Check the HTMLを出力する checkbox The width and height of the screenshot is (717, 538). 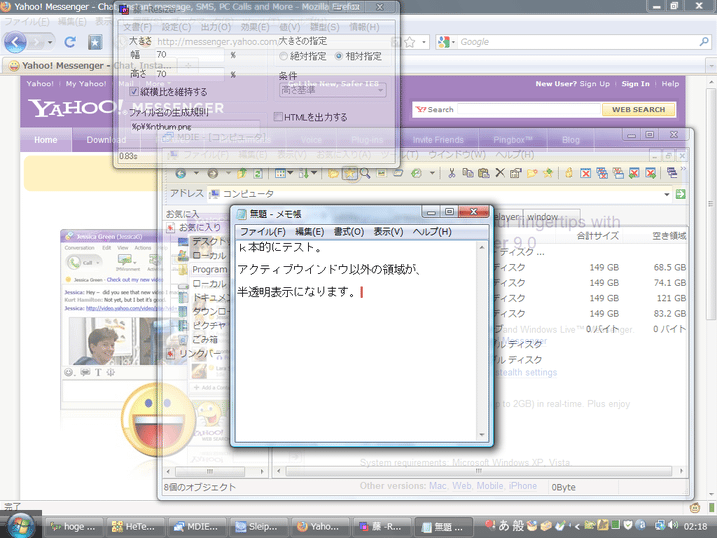tap(278, 117)
